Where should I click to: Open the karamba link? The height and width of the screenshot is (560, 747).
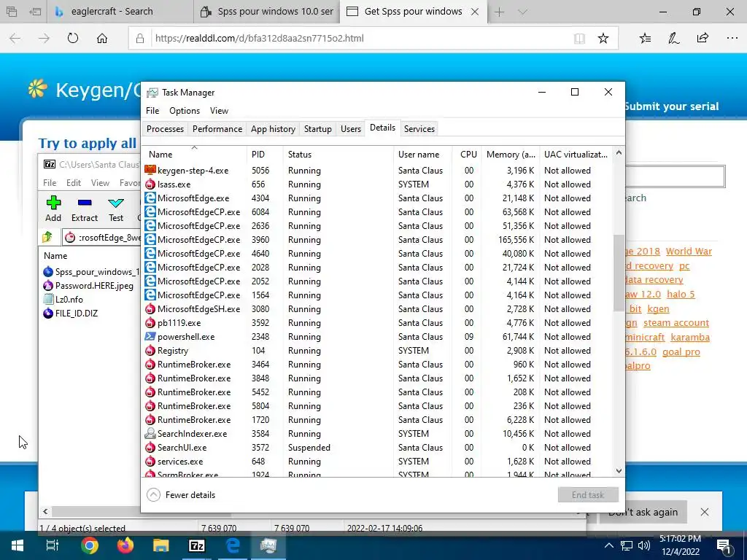point(690,337)
